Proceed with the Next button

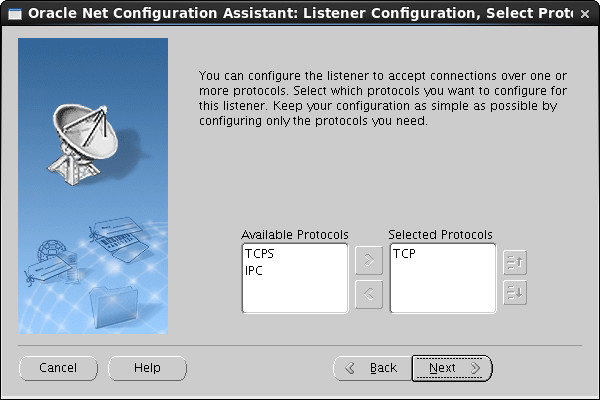click(452, 368)
